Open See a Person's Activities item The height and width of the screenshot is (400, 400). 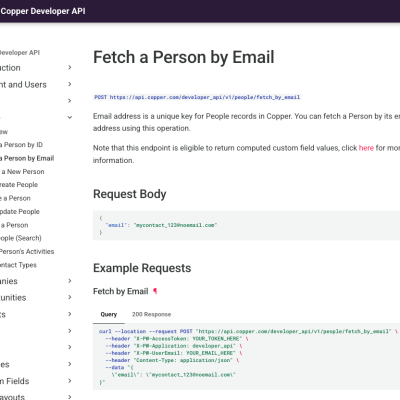tap(27, 251)
